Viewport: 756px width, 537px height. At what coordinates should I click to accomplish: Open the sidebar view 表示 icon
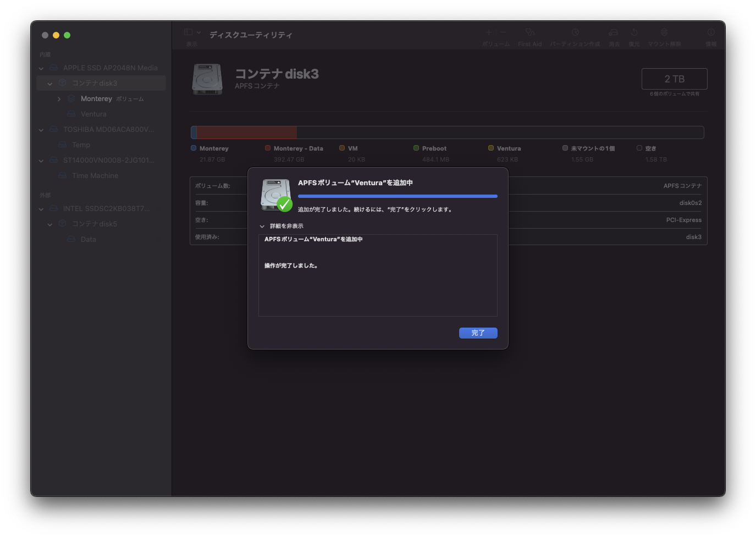tap(189, 32)
